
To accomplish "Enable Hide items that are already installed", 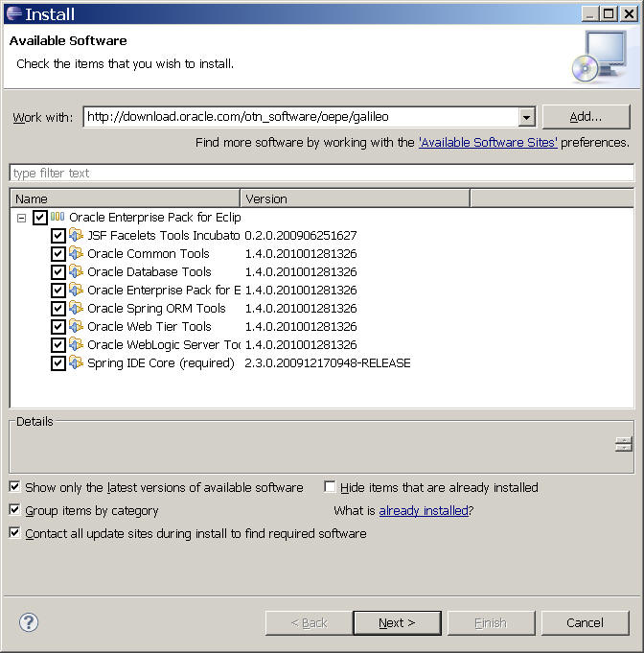I will pos(330,486).
